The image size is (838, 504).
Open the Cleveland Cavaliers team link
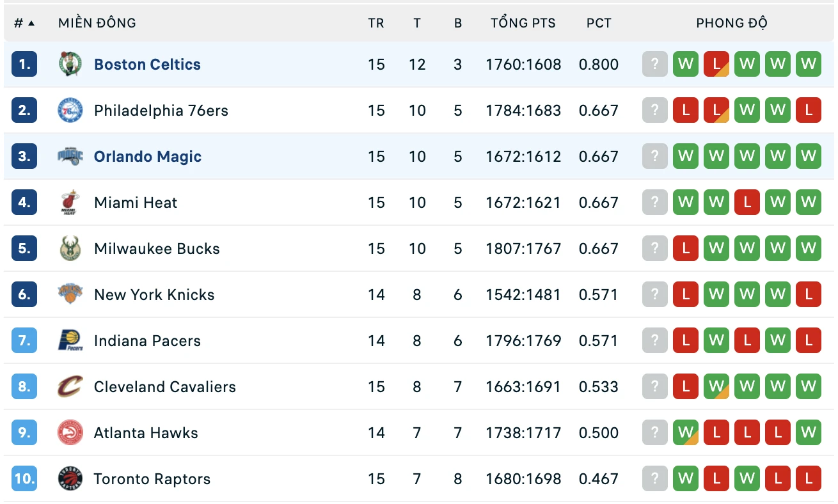[x=165, y=387]
